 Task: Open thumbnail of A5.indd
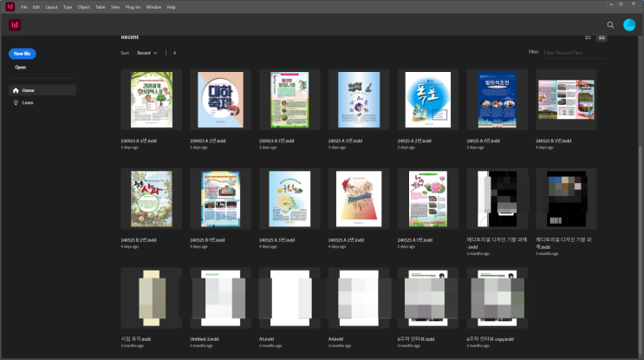[289, 298]
